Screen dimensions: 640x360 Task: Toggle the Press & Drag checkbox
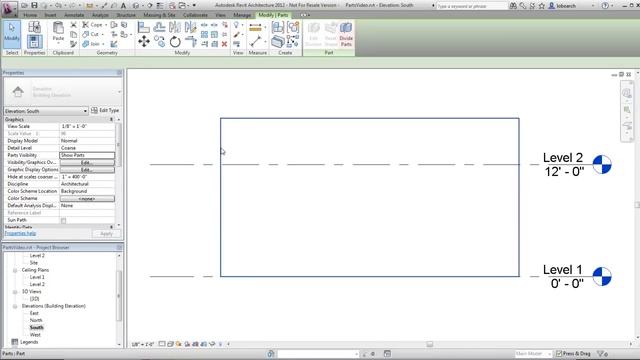pyautogui.click(x=559, y=353)
